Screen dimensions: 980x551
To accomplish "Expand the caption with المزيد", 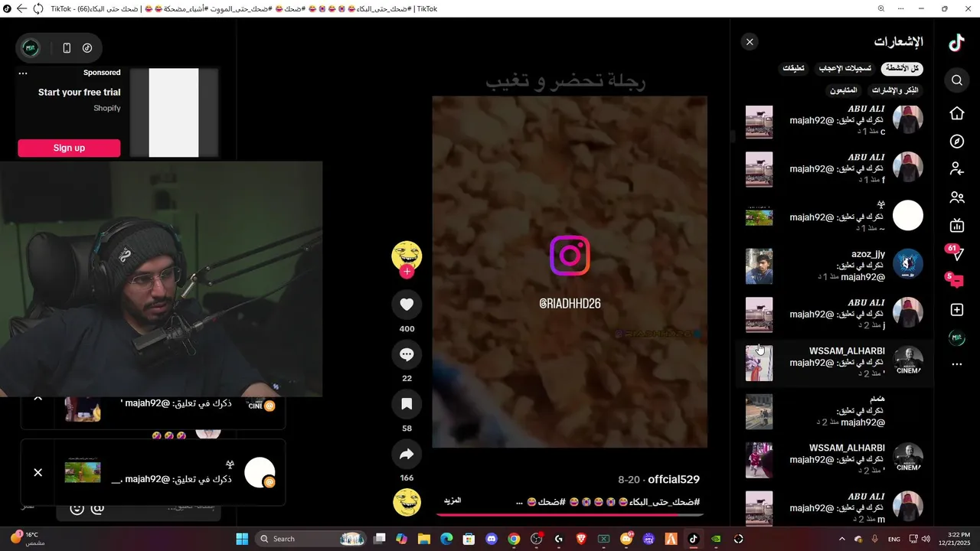I will tap(452, 500).
